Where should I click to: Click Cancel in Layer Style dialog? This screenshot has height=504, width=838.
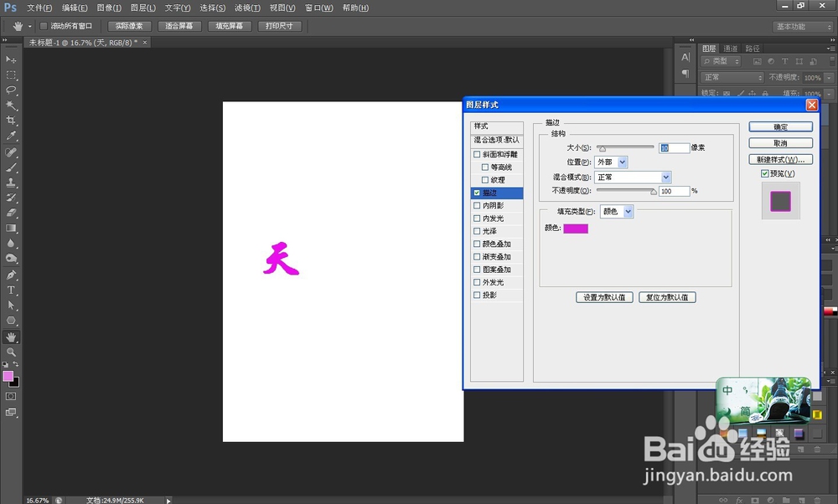tap(781, 143)
